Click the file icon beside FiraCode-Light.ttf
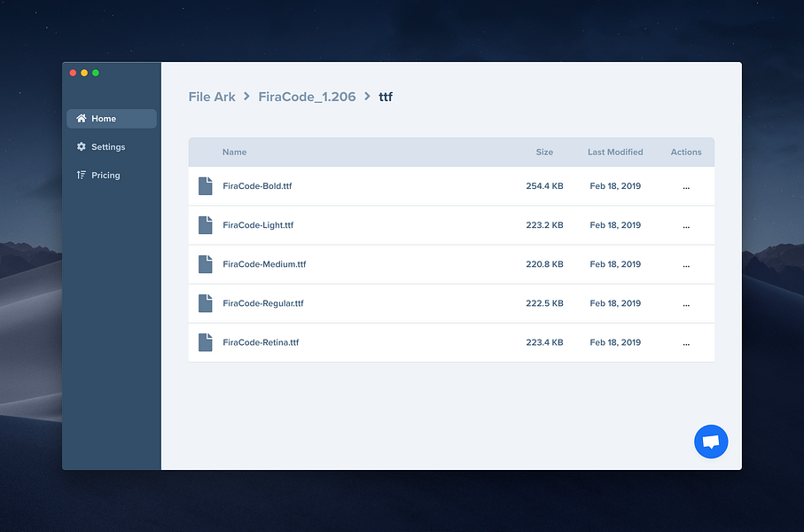Image resolution: width=804 pixels, height=532 pixels. 205,225
